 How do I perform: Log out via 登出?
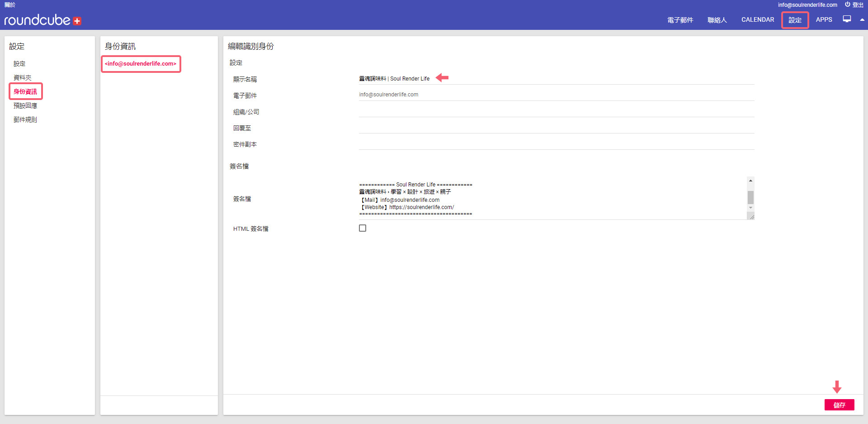(858, 5)
